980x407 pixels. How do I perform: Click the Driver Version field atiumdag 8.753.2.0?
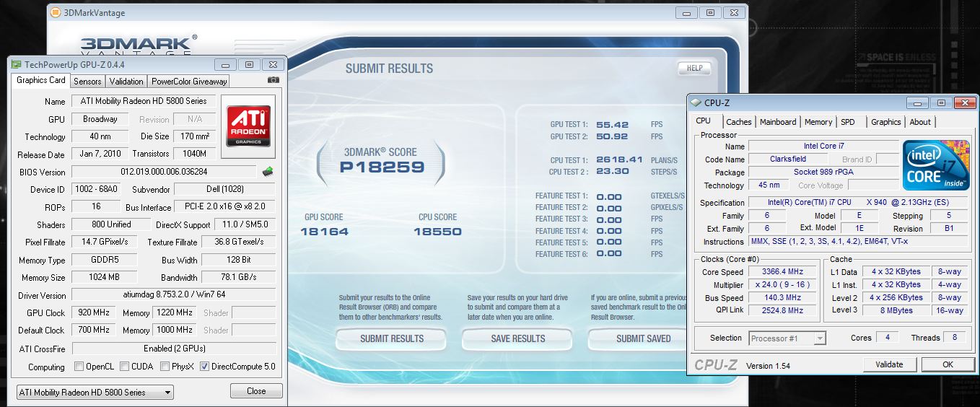tap(173, 295)
